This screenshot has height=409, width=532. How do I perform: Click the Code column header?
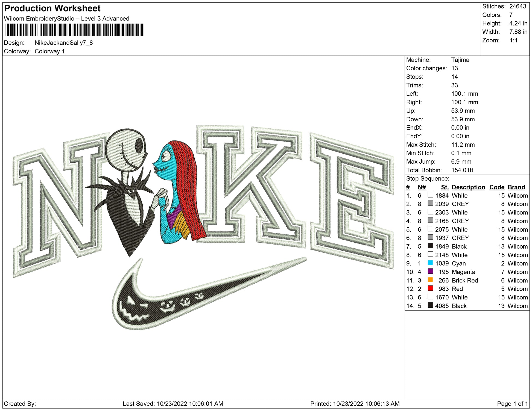(x=496, y=187)
